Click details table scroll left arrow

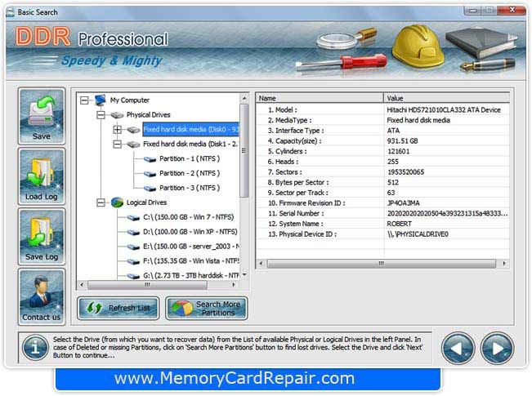(x=261, y=264)
